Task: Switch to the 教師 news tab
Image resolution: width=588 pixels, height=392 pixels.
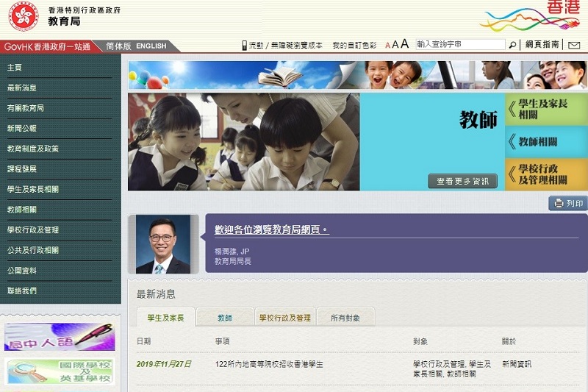Action: click(224, 318)
